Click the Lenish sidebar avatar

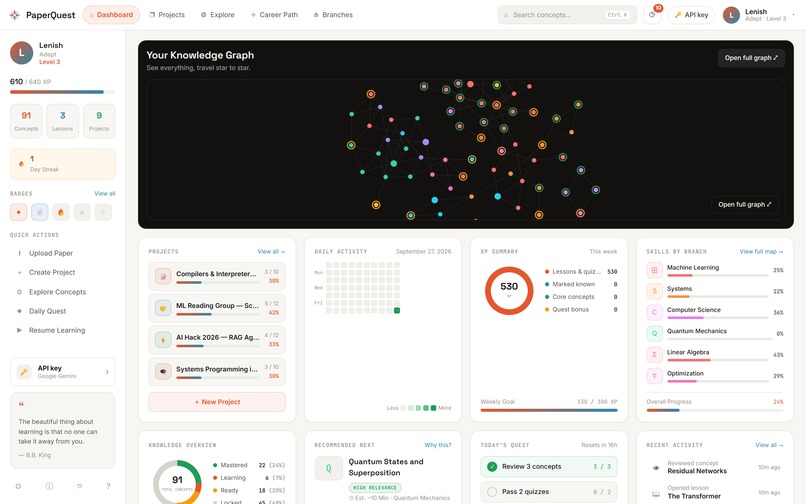click(22, 53)
